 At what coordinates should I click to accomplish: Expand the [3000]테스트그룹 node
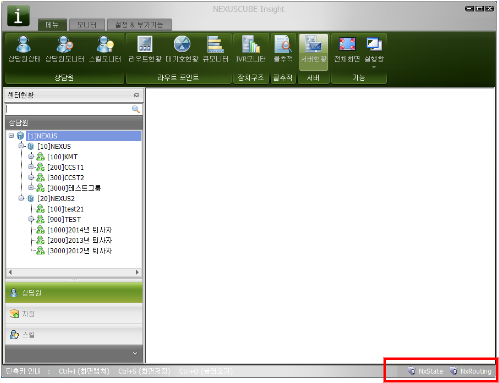click(x=31, y=188)
